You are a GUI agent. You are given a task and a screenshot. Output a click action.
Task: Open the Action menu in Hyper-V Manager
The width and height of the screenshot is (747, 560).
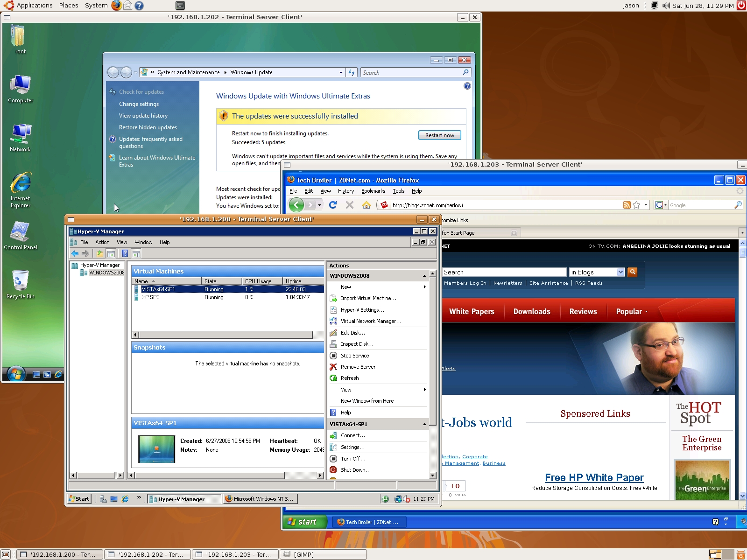click(x=102, y=242)
